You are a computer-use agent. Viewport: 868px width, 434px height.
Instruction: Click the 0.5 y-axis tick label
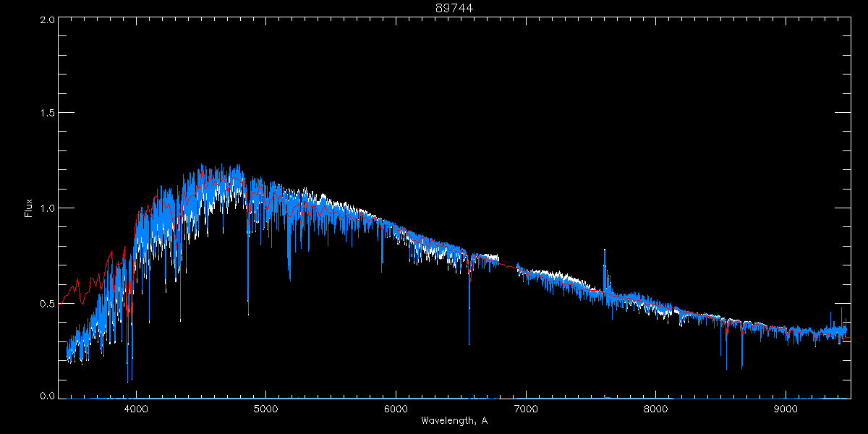click(46, 303)
